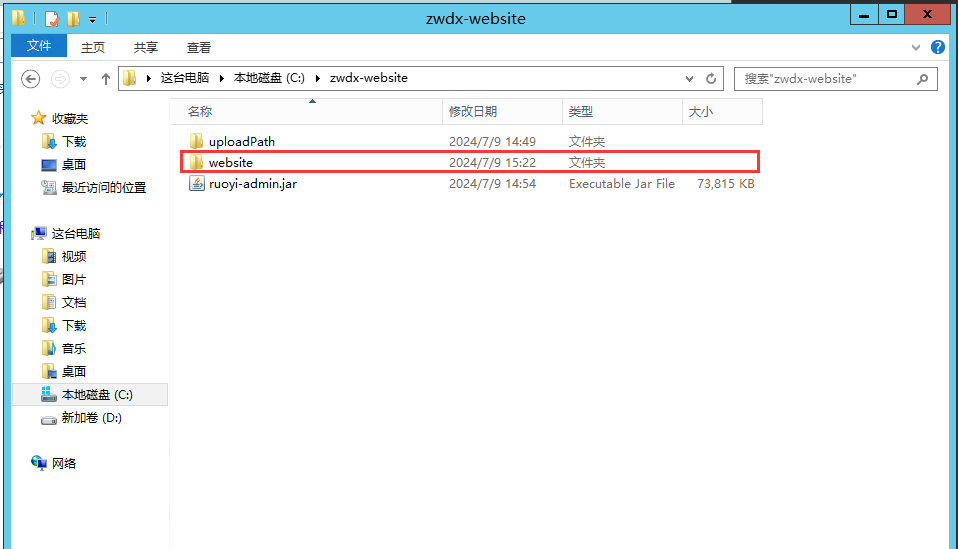Open 网络 in the navigation pane
This screenshot has height=549, width=958.
[x=64, y=464]
